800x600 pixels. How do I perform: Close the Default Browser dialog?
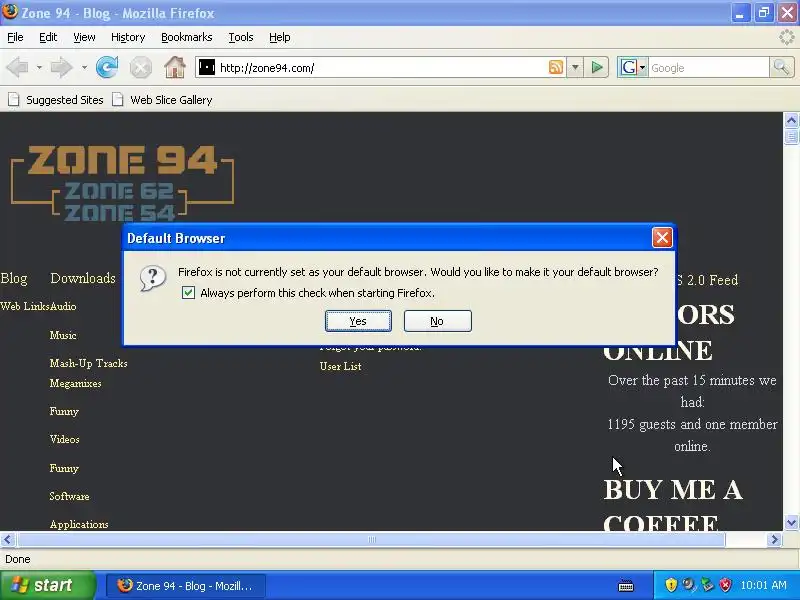click(x=662, y=238)
